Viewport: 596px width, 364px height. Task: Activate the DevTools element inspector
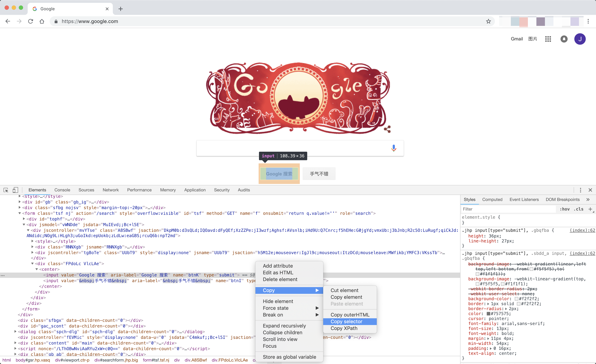click(6, 190)
